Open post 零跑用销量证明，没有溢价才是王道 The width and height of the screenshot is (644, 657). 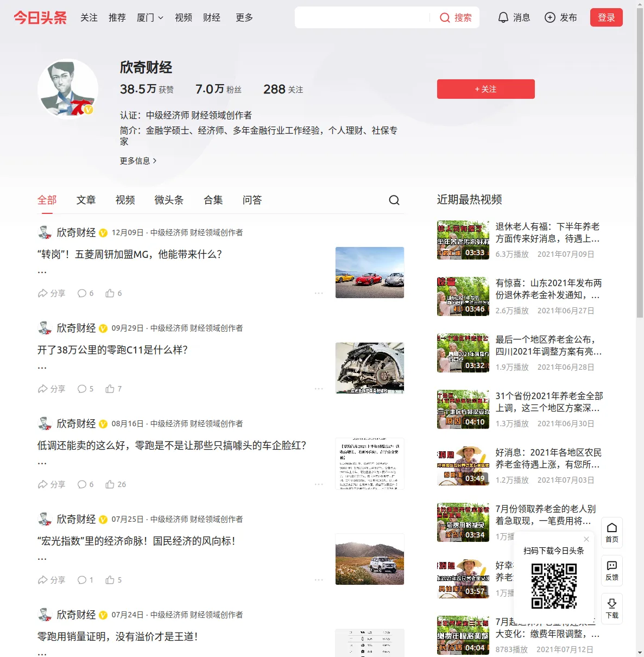(118, 636)
